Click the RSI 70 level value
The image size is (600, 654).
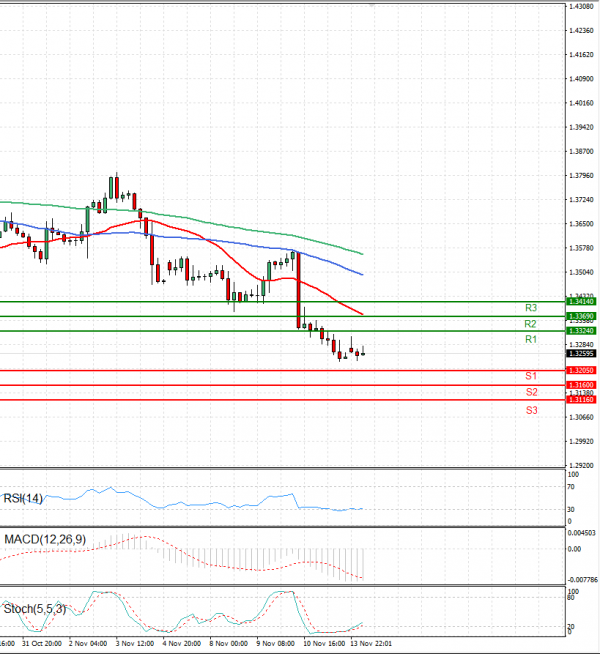click(571, 487)
